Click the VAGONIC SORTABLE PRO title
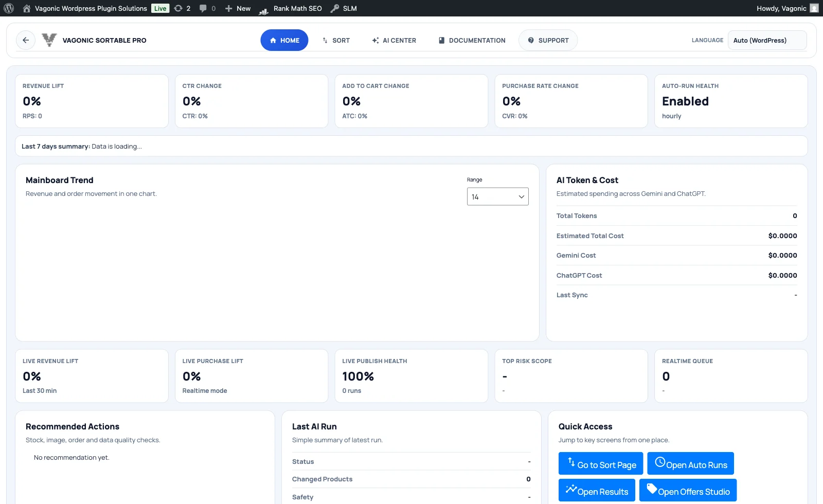823x504 pixels. 104,40
